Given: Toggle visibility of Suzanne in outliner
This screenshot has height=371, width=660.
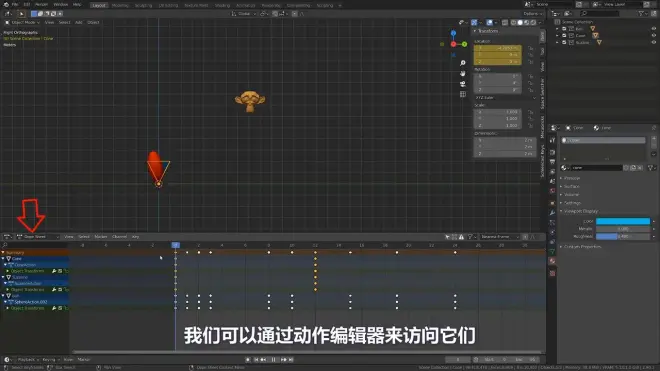Looking at the screenshot, I should (654, 42).
